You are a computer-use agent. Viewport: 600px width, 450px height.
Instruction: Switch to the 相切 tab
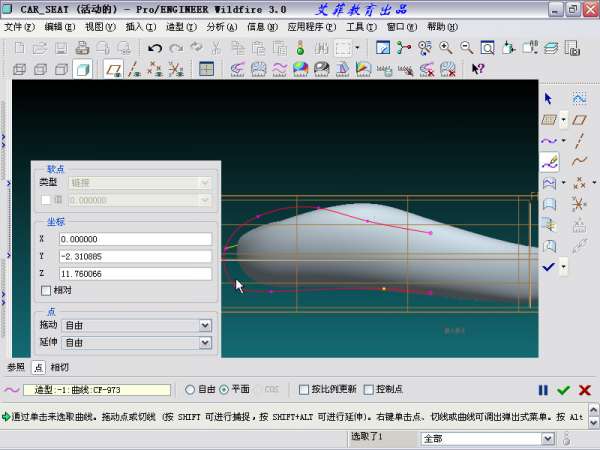[x=60, y=367]
